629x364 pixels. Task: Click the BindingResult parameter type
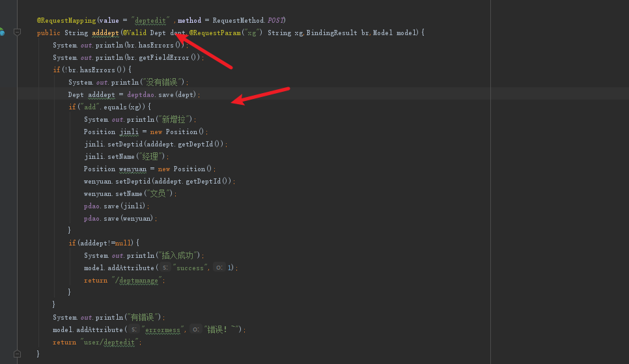click(x=332, y=33)
